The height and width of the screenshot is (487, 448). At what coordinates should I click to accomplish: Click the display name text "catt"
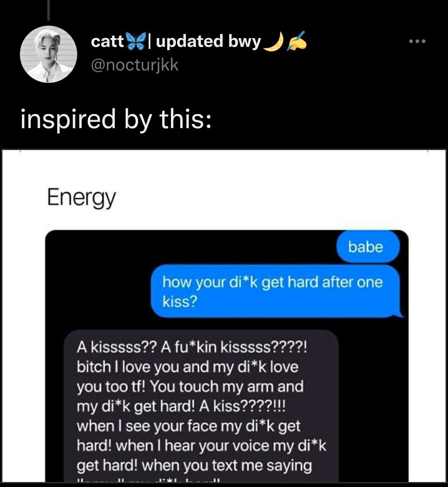107,41
